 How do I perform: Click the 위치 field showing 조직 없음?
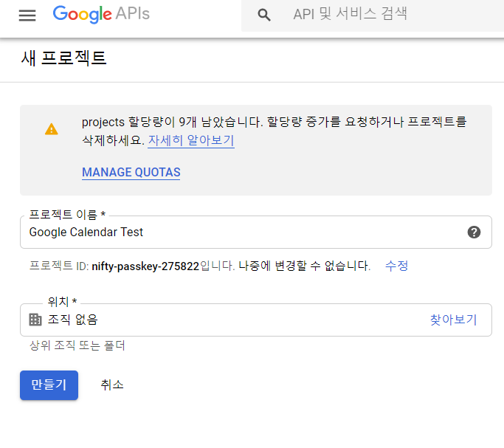click(x=256, y=320)
